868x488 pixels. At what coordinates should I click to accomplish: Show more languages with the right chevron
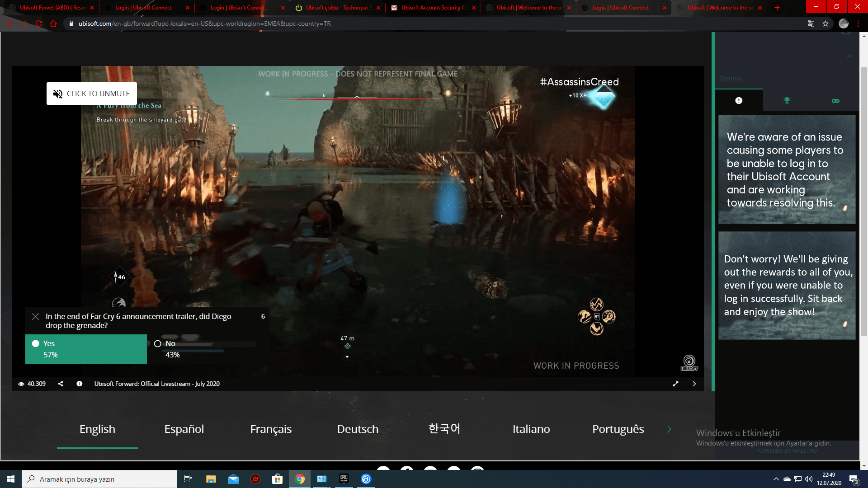click(x=669, y=429)
